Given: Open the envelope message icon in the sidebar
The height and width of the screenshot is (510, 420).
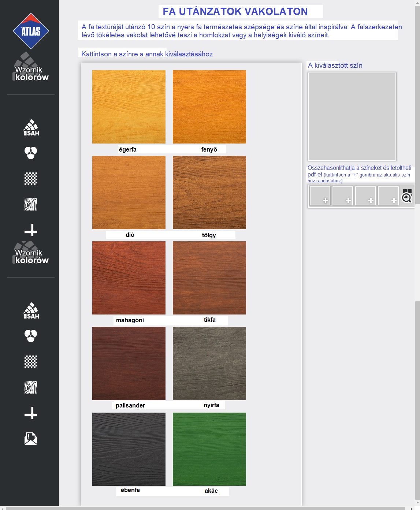Looking at the screenshot, I should tap(31, 438).
